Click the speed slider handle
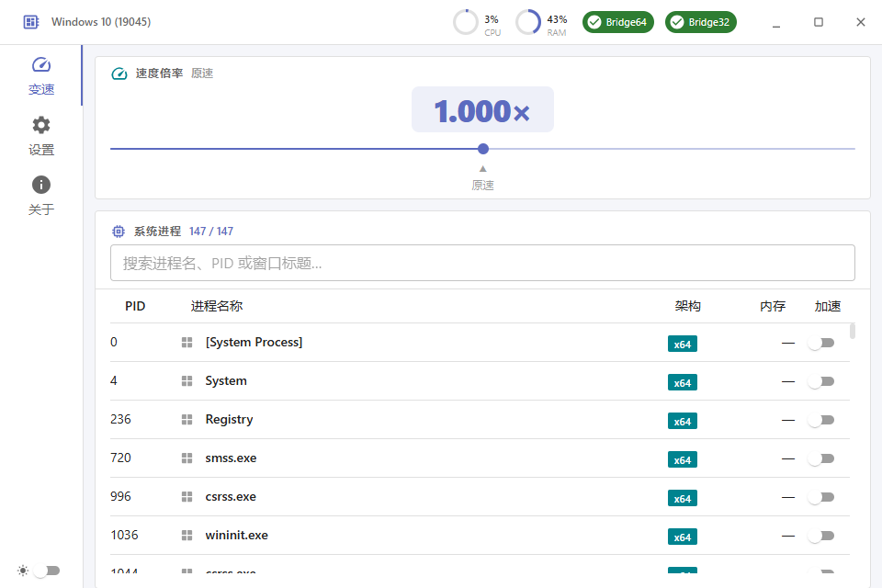The width and height of the screenshot is (882, 588). (483, 149)
